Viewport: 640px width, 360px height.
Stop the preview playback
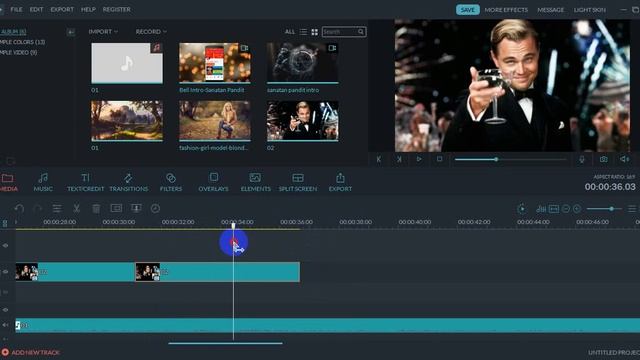coord(439,159)
